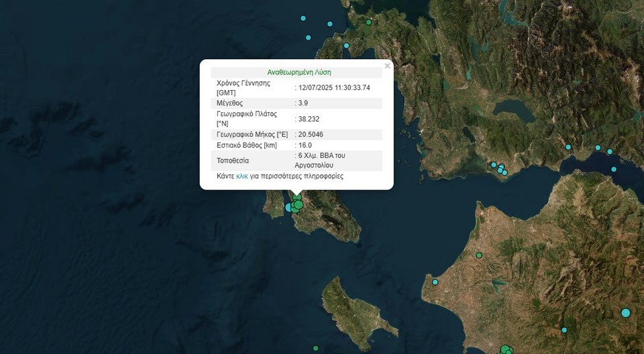Click the large cyan marker at far right
This screenshot has height=354, width=644.
(626, 312)
